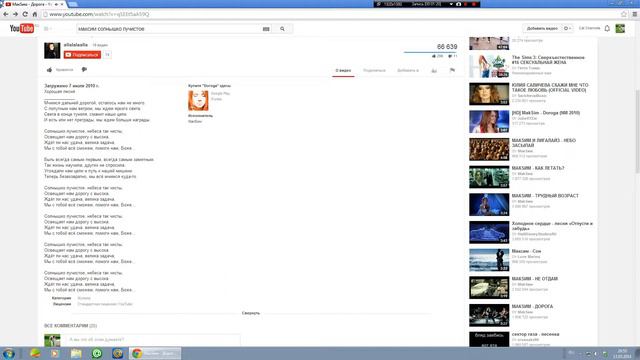640x360 pixels.
Task: Click the subscriber count box beside Подписаться
Action: tap(107, 55)
